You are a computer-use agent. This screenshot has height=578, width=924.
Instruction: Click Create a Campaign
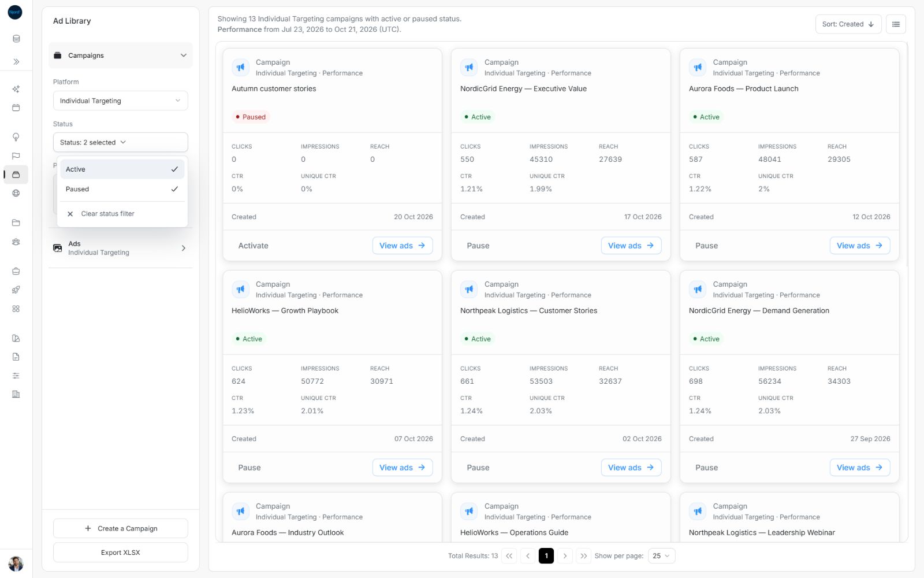tap(120, 528)
